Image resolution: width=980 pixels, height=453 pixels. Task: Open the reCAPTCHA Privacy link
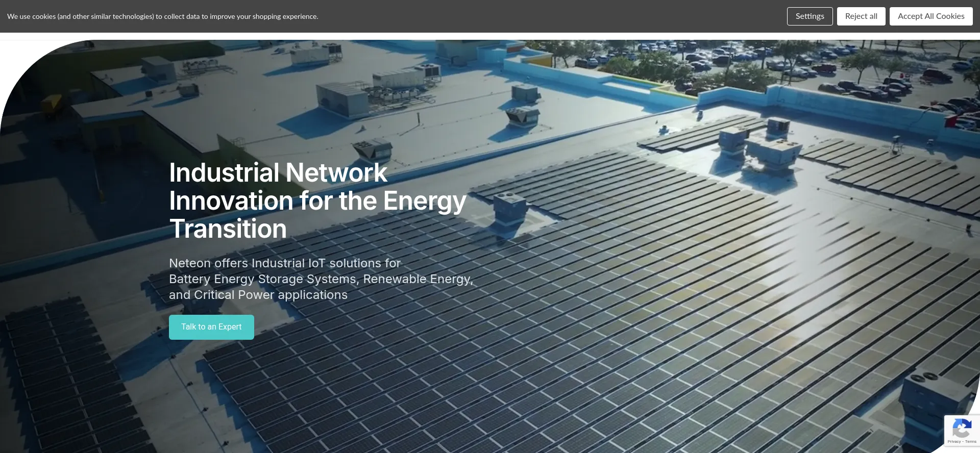click(x=953, y=442)
